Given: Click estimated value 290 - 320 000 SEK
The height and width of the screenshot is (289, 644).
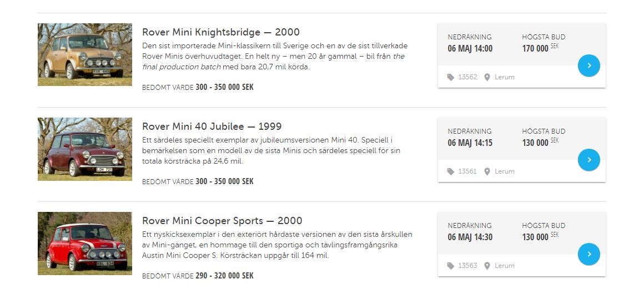Looking at the screenshot, I should (224, 276).
